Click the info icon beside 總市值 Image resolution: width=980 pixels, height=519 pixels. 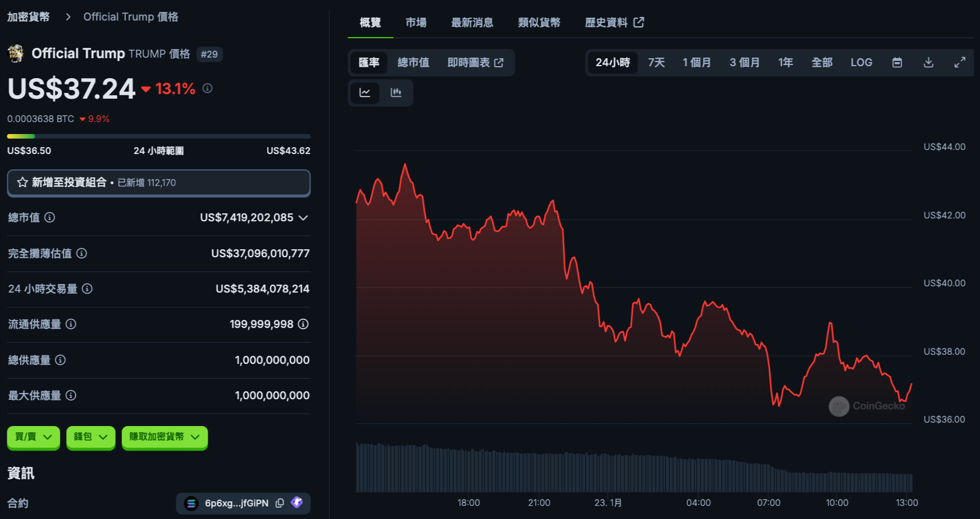point(50,217)
